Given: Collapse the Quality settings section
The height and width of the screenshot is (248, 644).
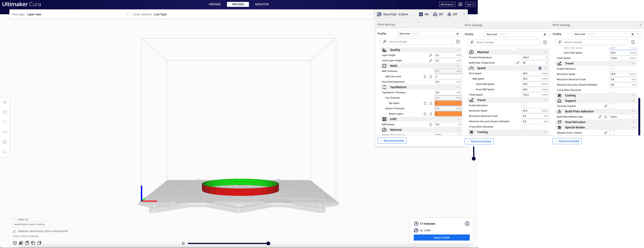Looking at the screenshot, I should tap(421, 50).
